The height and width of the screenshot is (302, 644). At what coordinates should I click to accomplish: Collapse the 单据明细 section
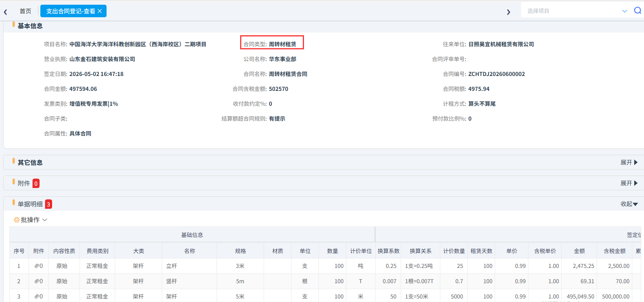[629, 204]
